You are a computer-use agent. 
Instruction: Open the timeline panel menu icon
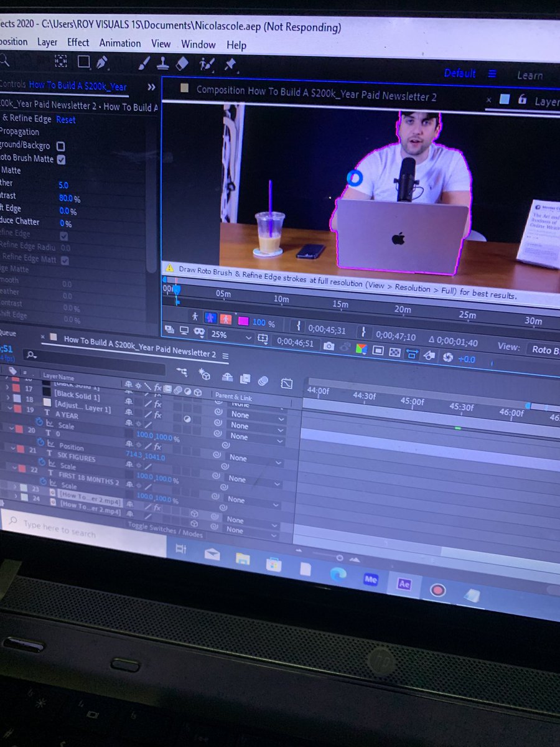click(225, 356)
